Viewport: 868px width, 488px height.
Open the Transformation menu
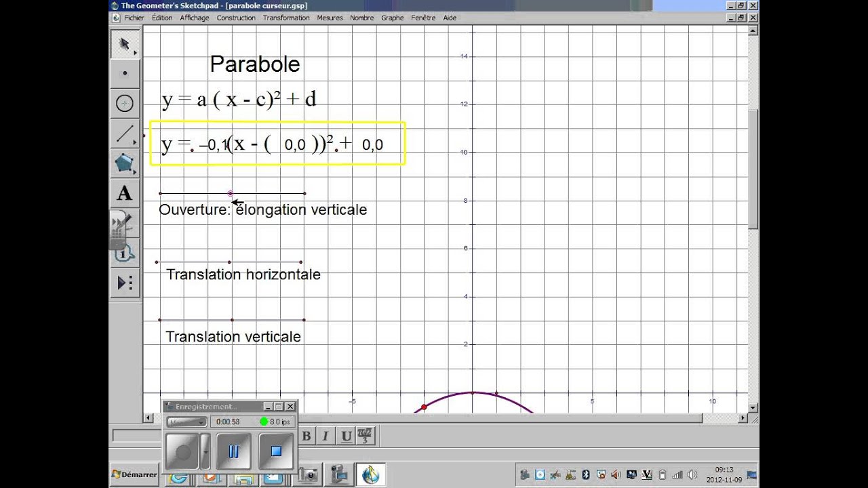pyautogui.click(x=286, y=18)
